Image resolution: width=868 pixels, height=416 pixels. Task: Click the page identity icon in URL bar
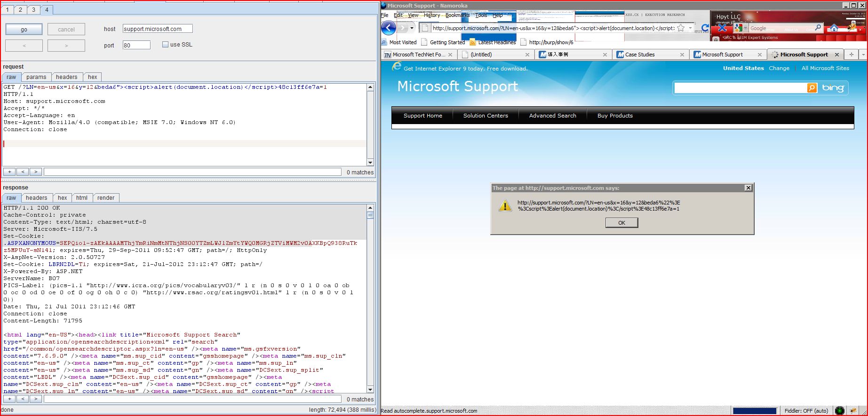[x=425, y=28]
